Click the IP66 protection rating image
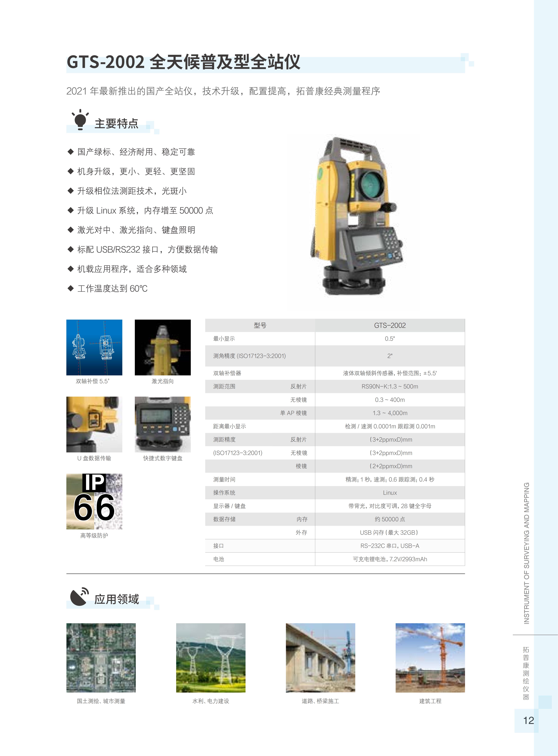This screenshot has width=558, height=756. pos(94,501)
